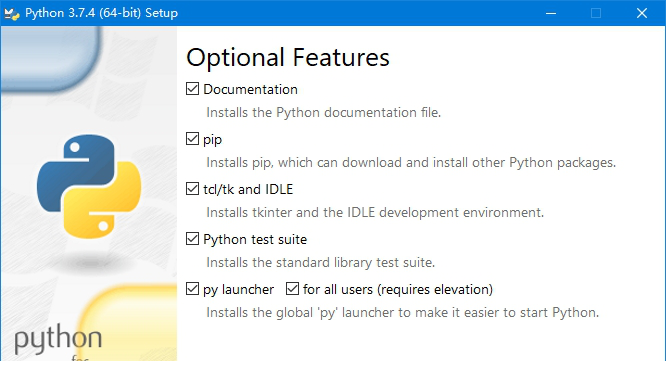Screen dimensions: 666x375
Task: Click the Documentation label text
Action: click(250, 89)
